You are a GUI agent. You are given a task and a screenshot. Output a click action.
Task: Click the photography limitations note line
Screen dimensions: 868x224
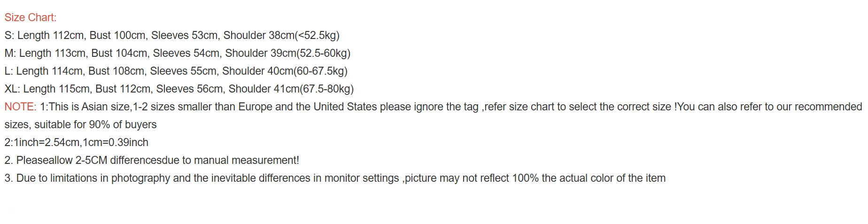tap(334, 178)
